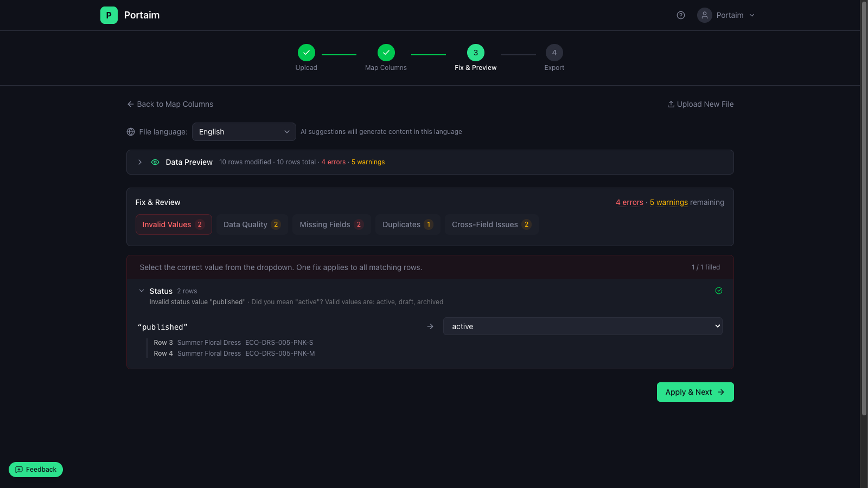The width and height of the screenshot is (868, 488).
Task: Open the File language English dropdown
Action: pos(244,132)
